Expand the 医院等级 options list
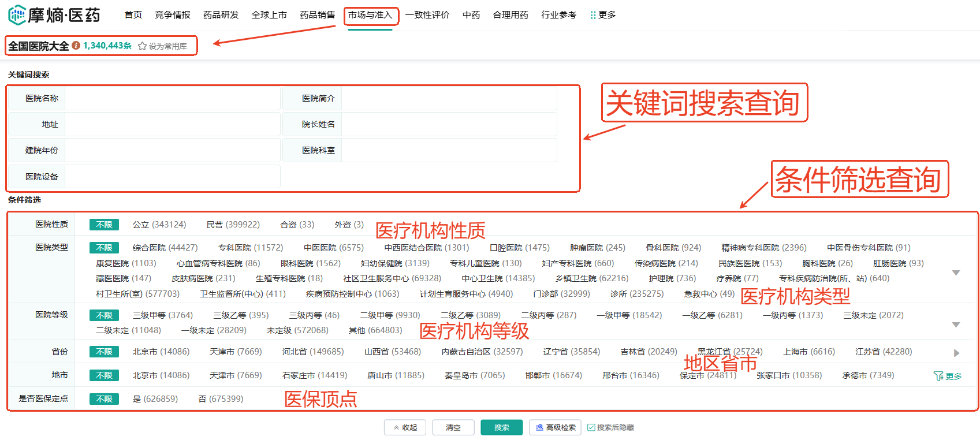The height and width of the screenshot is (440, 980). click(x=956, y=325)
